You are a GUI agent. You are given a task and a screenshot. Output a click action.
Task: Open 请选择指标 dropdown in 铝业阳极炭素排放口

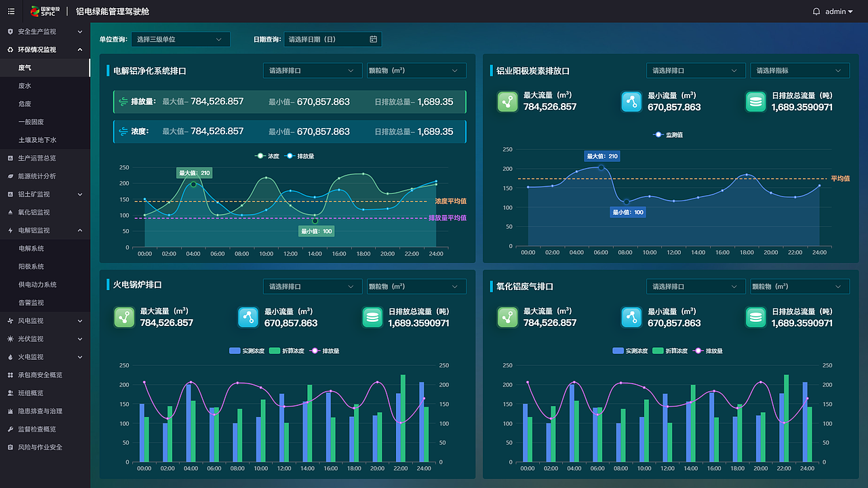point(800,70)
